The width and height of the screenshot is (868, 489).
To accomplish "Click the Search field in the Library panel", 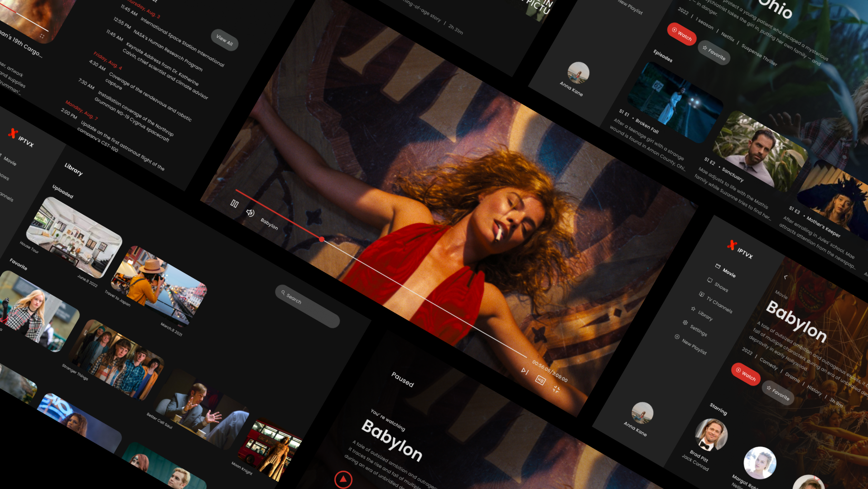I will 307,306.
